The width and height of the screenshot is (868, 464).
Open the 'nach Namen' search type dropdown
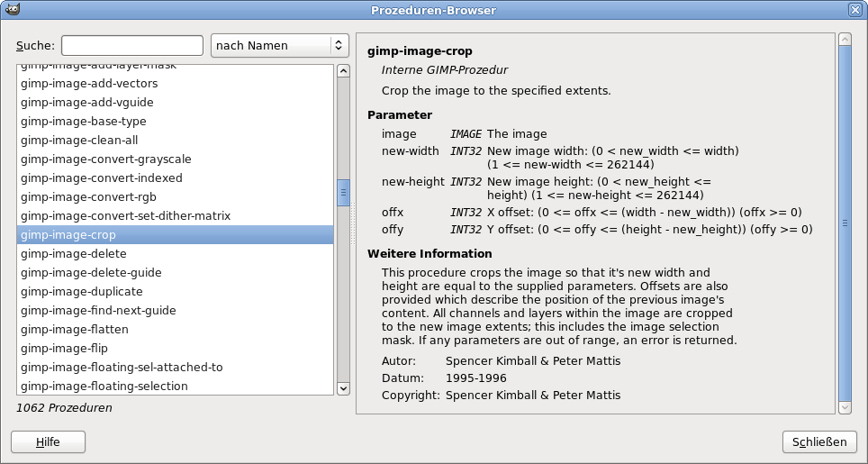[279, 45]
